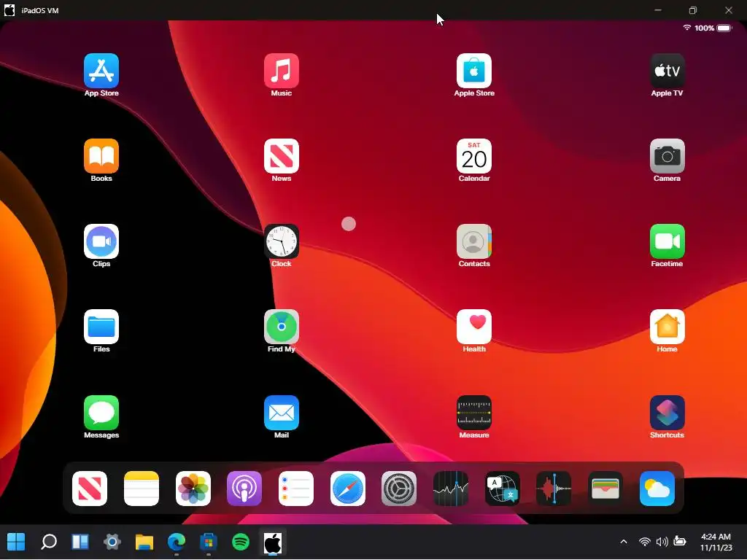Open Translate from the dock
747x560 pixels.
tap(502, 489)
